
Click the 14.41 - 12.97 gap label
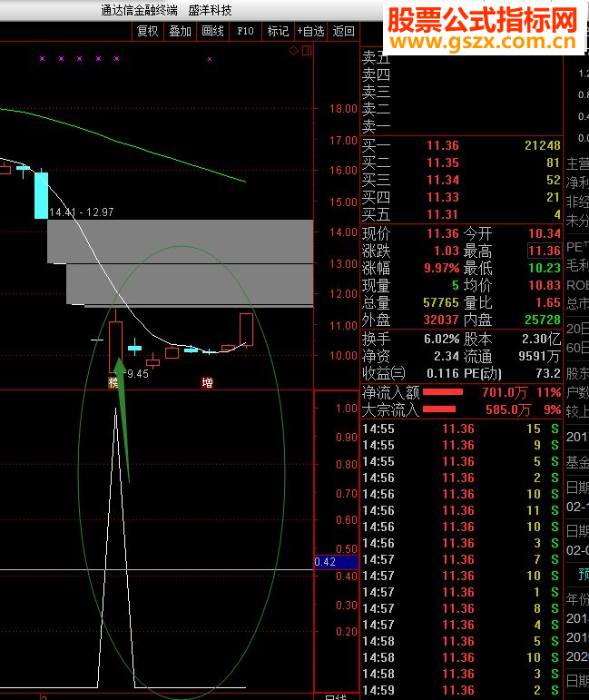tap(82, 212)
